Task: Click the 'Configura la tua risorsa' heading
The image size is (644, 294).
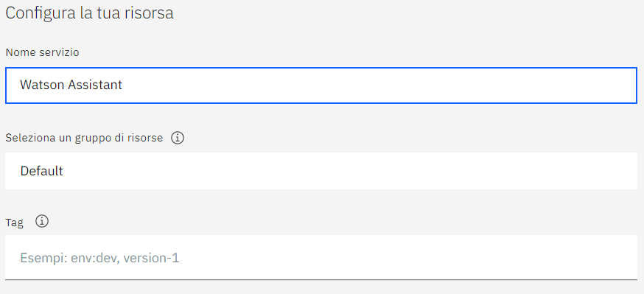Action: 90,13
